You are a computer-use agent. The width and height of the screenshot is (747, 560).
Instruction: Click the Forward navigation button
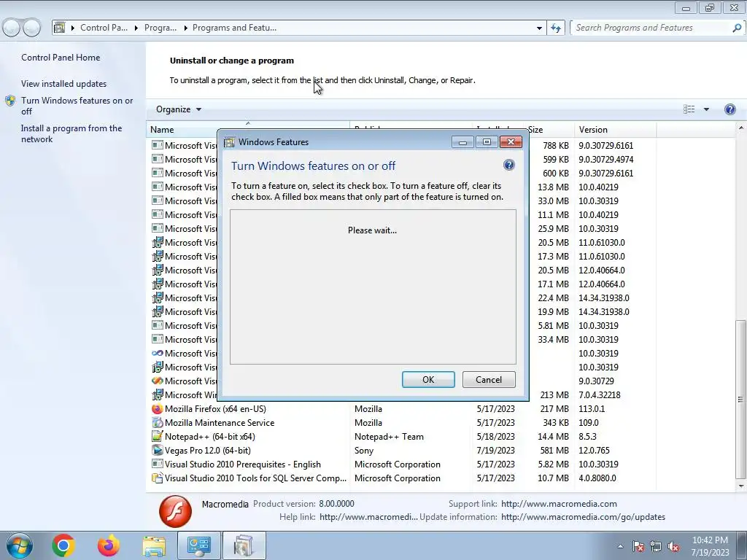point(32,28)
